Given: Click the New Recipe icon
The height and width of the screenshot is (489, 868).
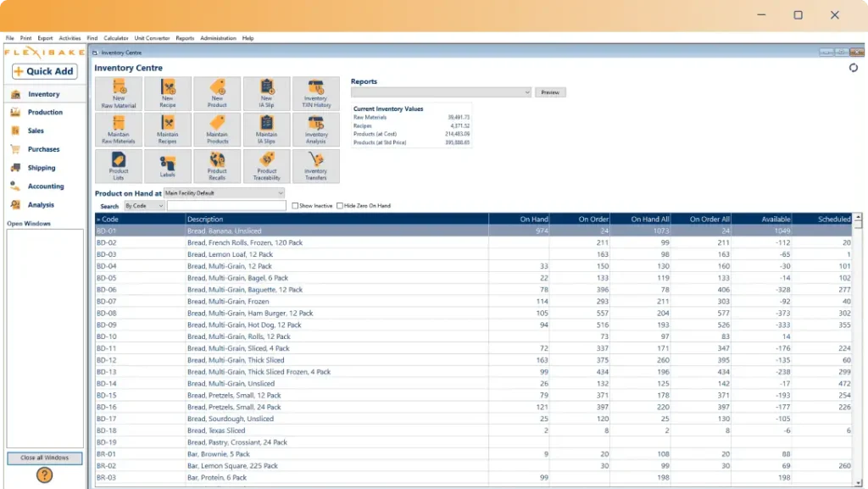Looking at the screenshot, I should (x=167, y=93).
